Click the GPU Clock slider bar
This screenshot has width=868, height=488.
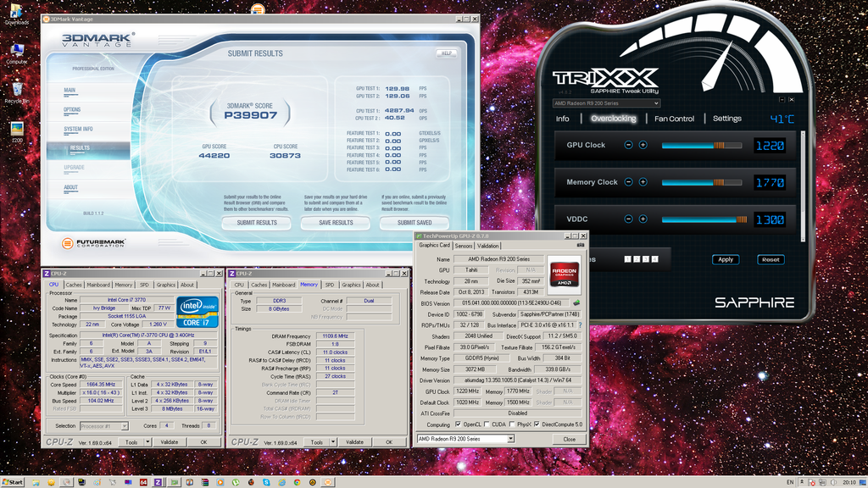tap(701, 146)
